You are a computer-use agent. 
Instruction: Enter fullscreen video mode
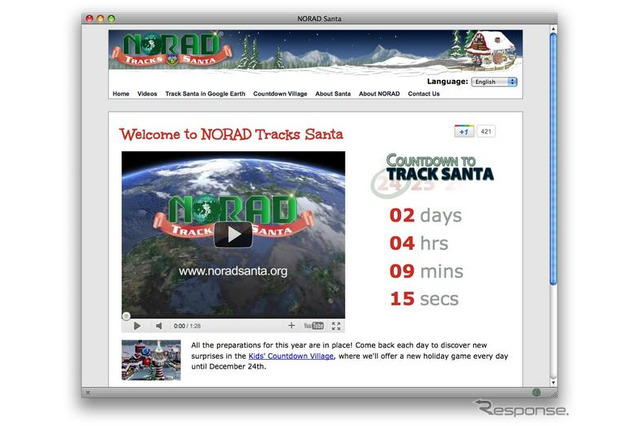click(x=336, y=326)
